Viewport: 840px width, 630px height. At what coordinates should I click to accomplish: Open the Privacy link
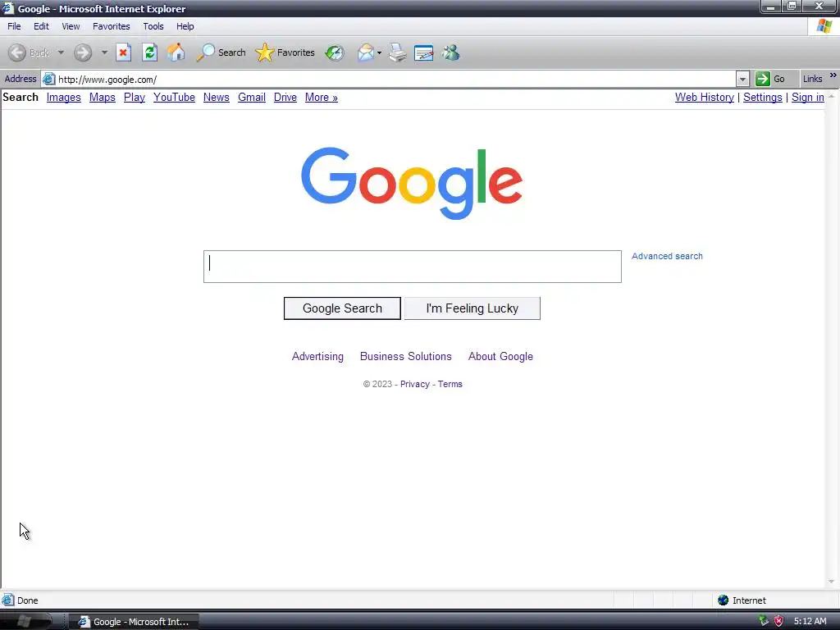414,384
